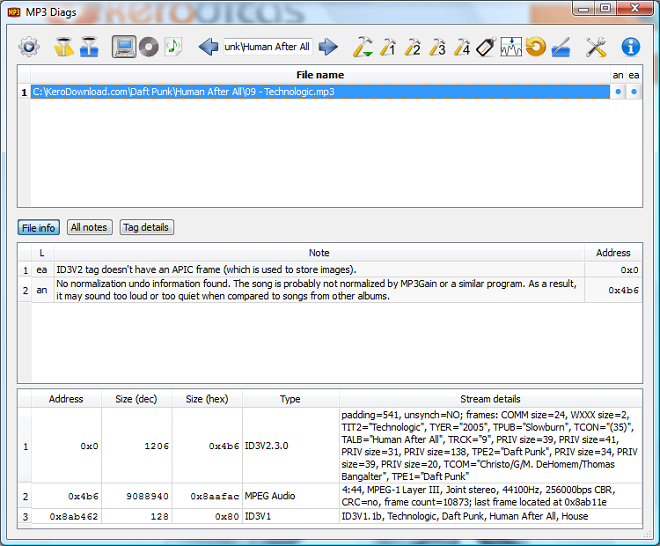
Task: Click the blue dot under 'ea' column
Action: 634,92
